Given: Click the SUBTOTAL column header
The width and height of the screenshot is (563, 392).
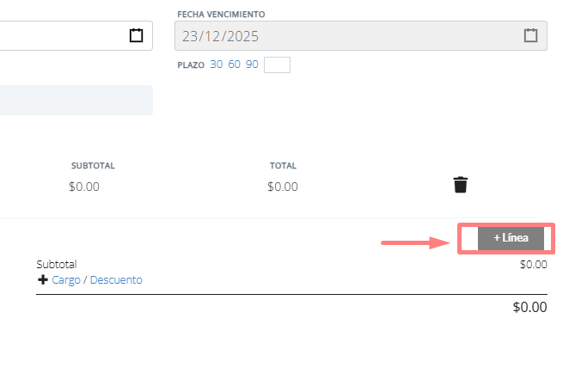Looking at the screenshot, I should [93, 166].
